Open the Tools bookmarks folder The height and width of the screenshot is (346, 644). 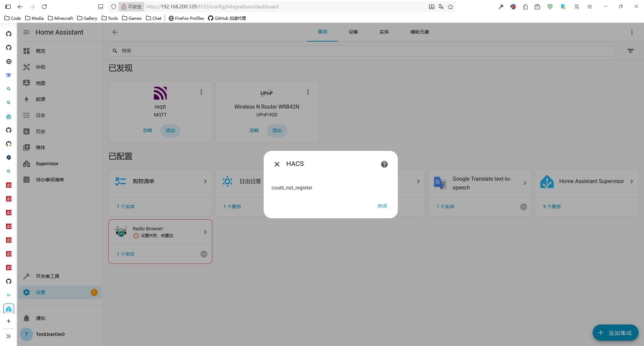pyautogui.click(x=110, y=18)
